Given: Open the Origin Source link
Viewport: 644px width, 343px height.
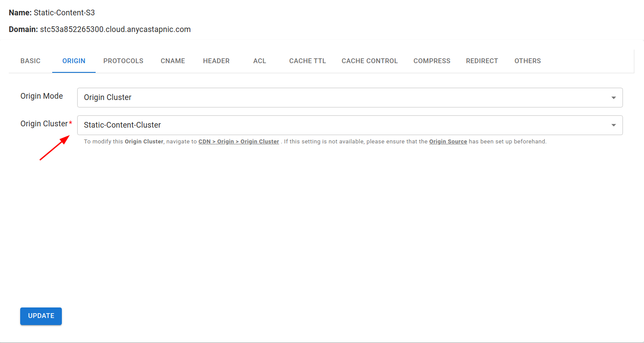Looking at the screenshot, I should pos(448,142).
